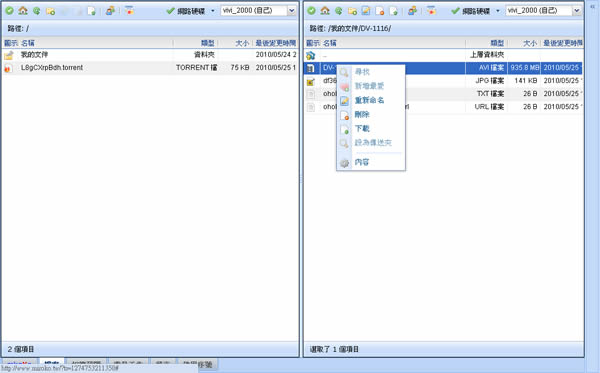Image resolution: width=600 pixels, height=373 pixels.
Task: Click delete file icon in right pane toolbar
Action: [x=380, y=11]
